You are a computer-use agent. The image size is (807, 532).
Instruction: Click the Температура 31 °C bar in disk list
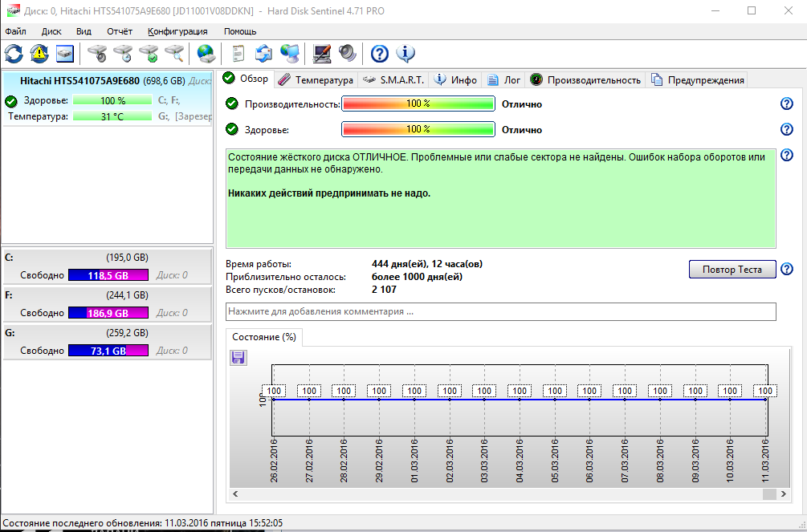(112, 117)
